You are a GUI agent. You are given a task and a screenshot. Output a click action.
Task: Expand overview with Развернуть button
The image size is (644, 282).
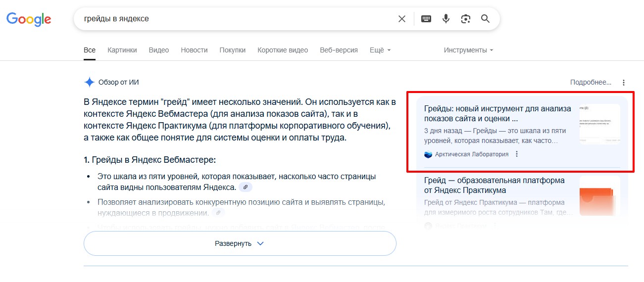(240, 243)
